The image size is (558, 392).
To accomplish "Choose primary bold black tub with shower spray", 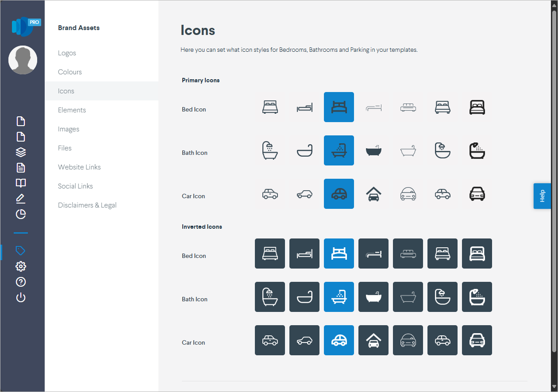I will [x=477, y=150].
